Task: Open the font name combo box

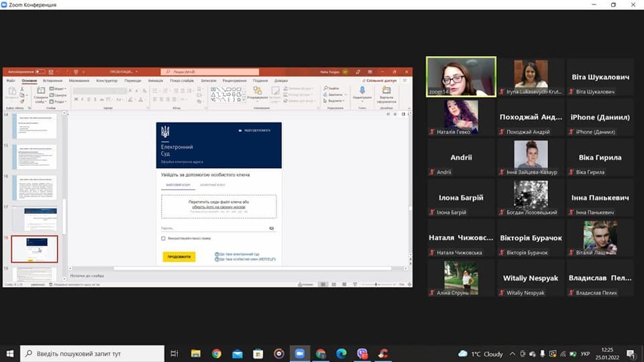Action: point(93,90)
